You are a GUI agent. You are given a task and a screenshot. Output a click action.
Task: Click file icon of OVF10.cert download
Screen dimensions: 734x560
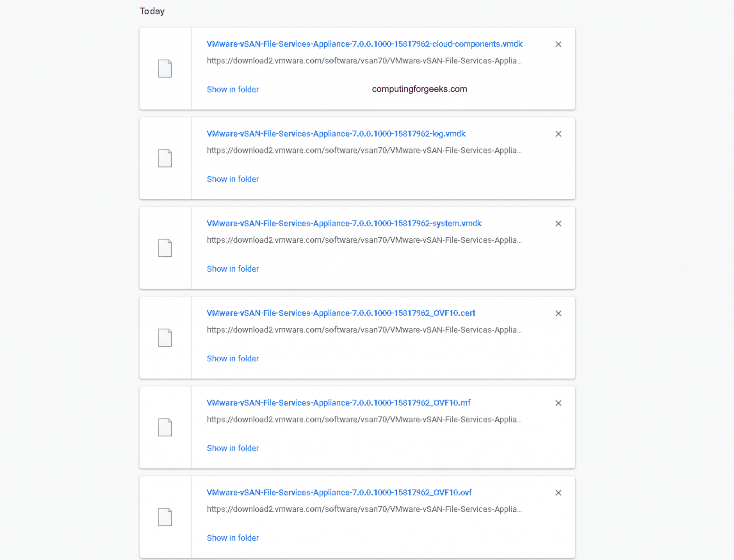pos(165,337)
